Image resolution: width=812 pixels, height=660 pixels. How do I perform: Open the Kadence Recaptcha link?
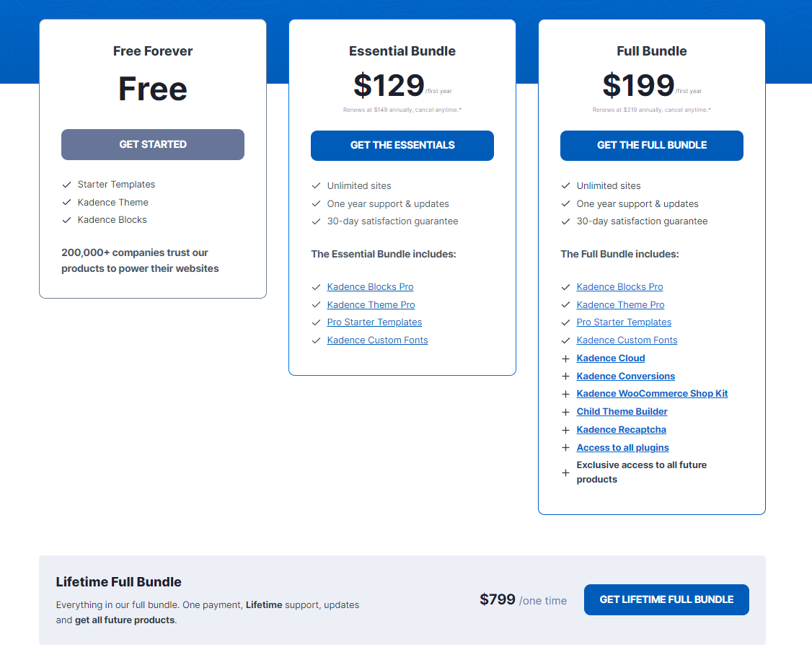[621, 430]
